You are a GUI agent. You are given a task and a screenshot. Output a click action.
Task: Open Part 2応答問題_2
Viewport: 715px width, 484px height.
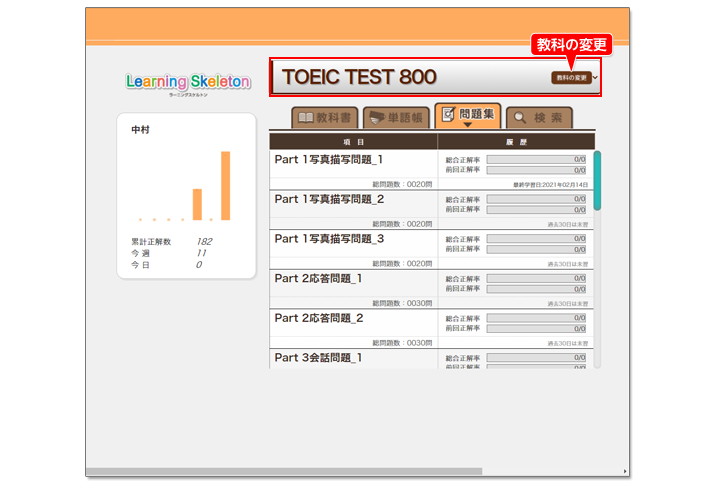(319, 318)
